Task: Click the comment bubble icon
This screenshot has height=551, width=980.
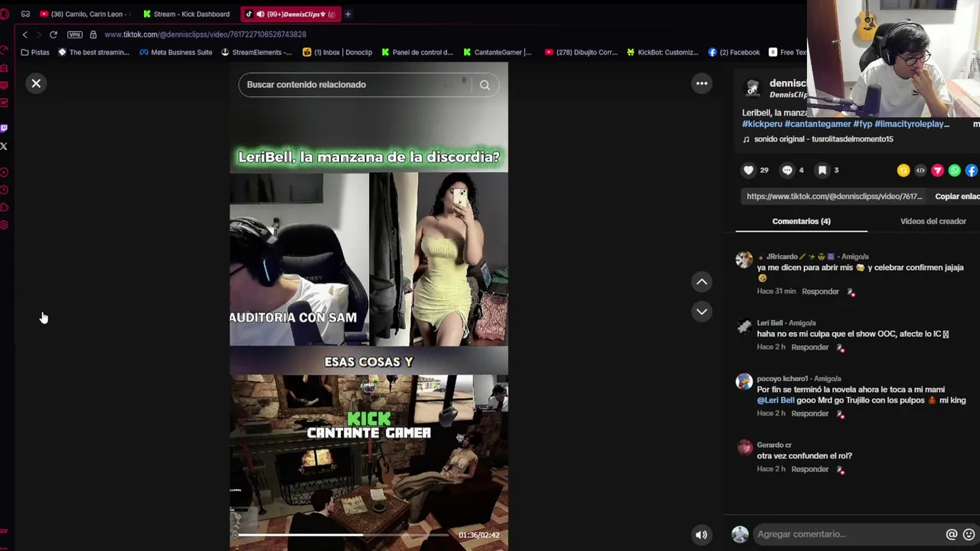Action: [x=787, y=170]
